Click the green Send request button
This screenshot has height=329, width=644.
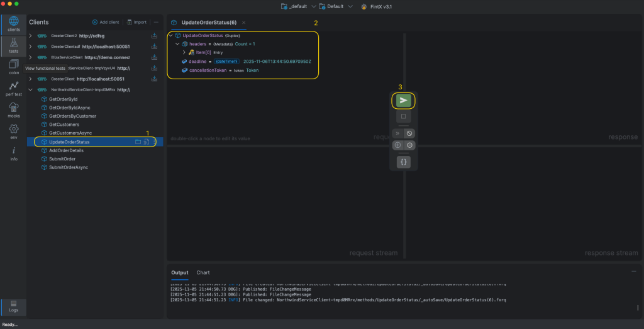[x=403, y=101]
